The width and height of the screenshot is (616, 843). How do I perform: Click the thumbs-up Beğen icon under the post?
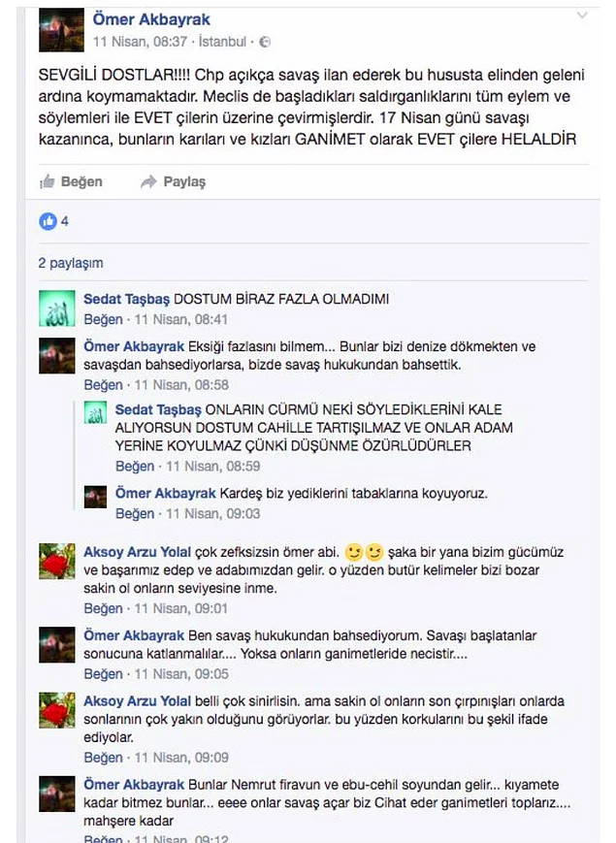point(48,181)
